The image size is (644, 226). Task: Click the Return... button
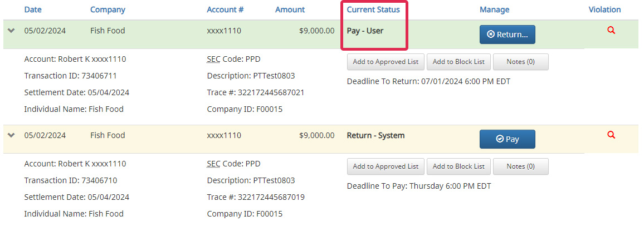(x=507, y=35)
